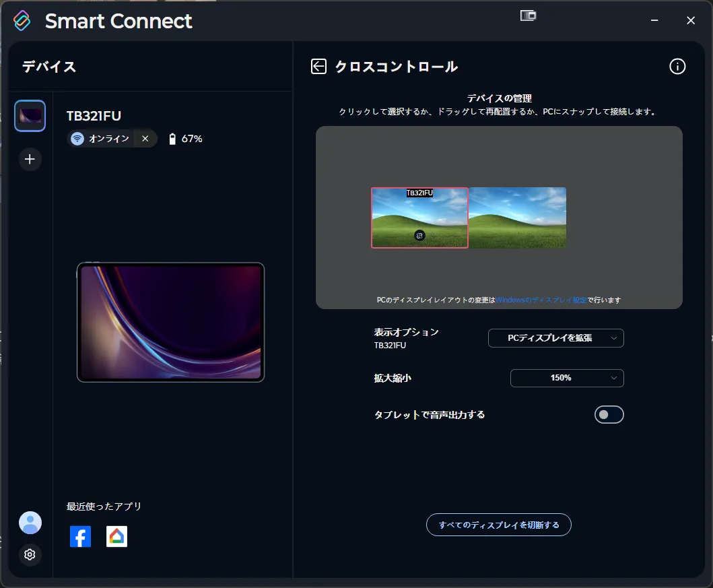Click the link icon on TB321FU display
Image resolution: width=713 pixels, height=588 pixels.
click(x=419, y=236)
